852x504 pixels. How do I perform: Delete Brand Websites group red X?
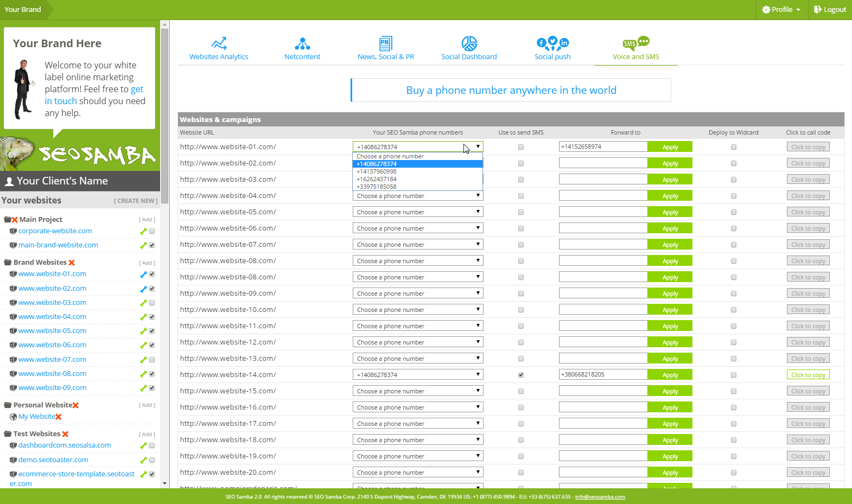point(72,263)
